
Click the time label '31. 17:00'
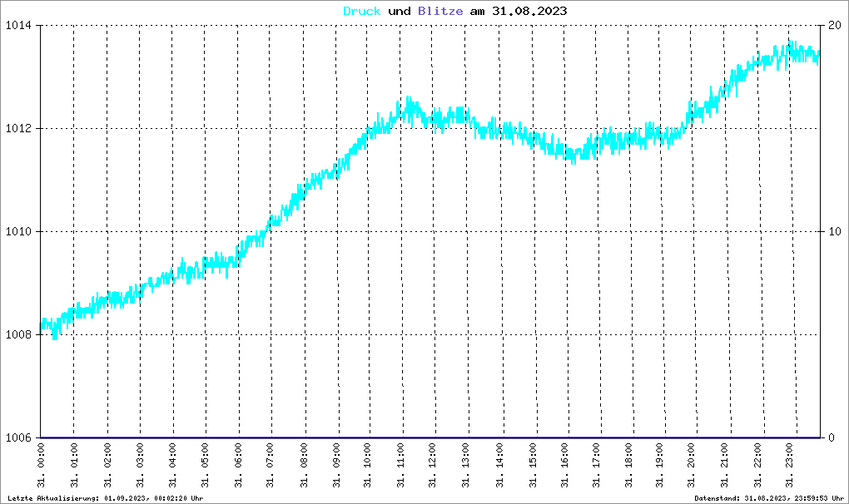[596, 466]
